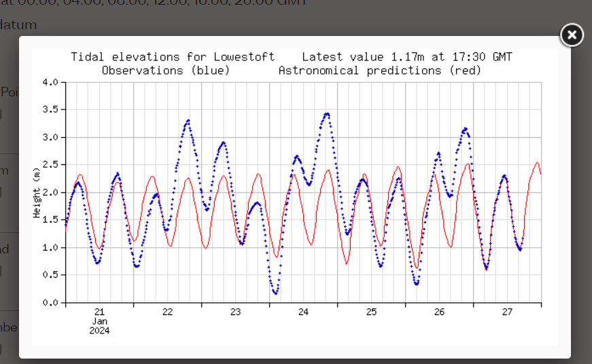Click the date label 27 on the x-axis
This screenshot has height=364, width=592.
(508, 312)
